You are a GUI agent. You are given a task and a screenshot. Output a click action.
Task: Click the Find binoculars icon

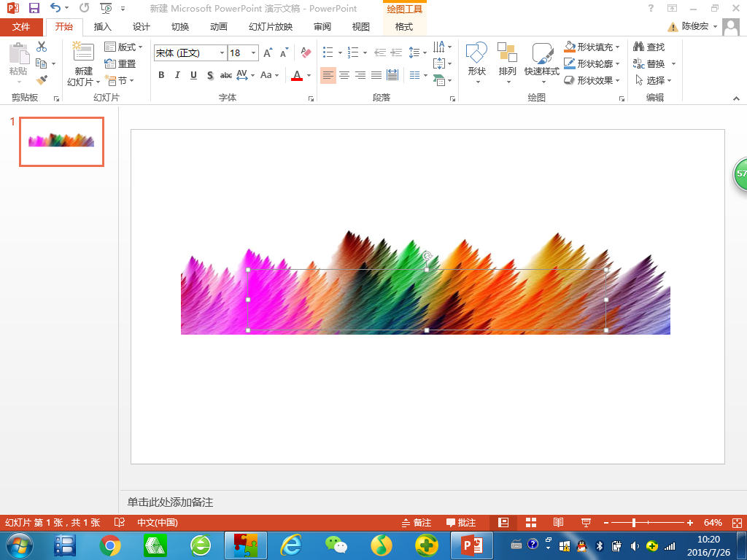click(x=639, y=47)
